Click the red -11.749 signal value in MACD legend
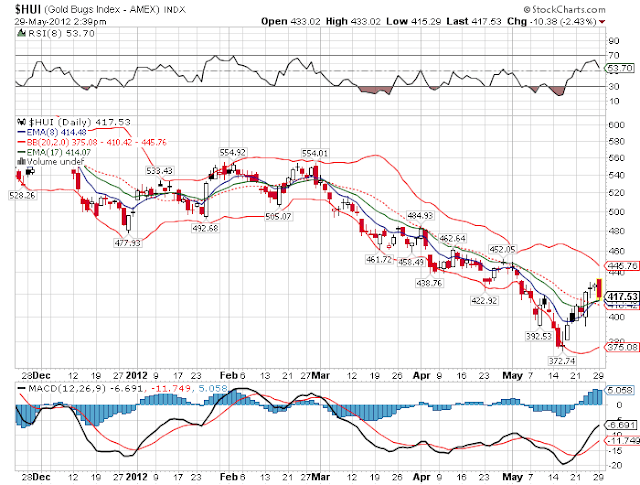The width and height of the screenshot is (640, 485). pos(171,388)
